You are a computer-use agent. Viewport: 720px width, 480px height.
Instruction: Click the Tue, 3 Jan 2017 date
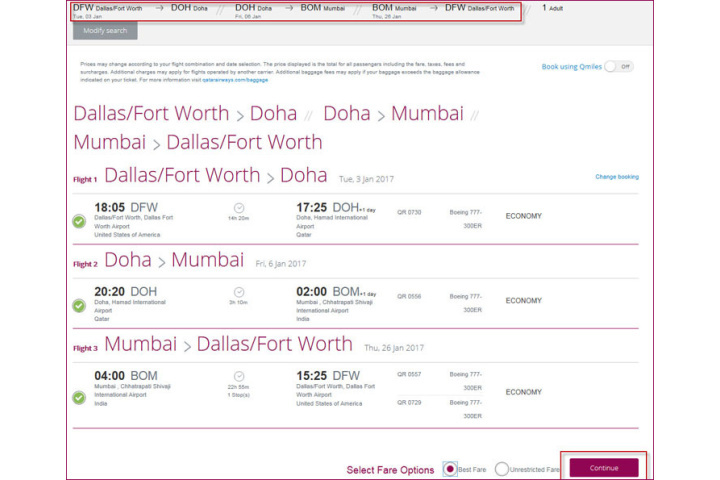click(x=366, y=179)
